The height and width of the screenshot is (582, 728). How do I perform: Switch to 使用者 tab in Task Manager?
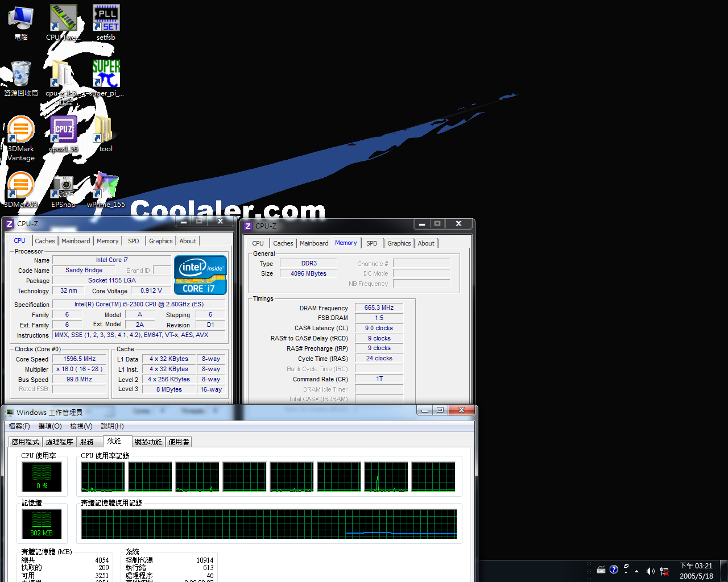[x=179, y=442]
